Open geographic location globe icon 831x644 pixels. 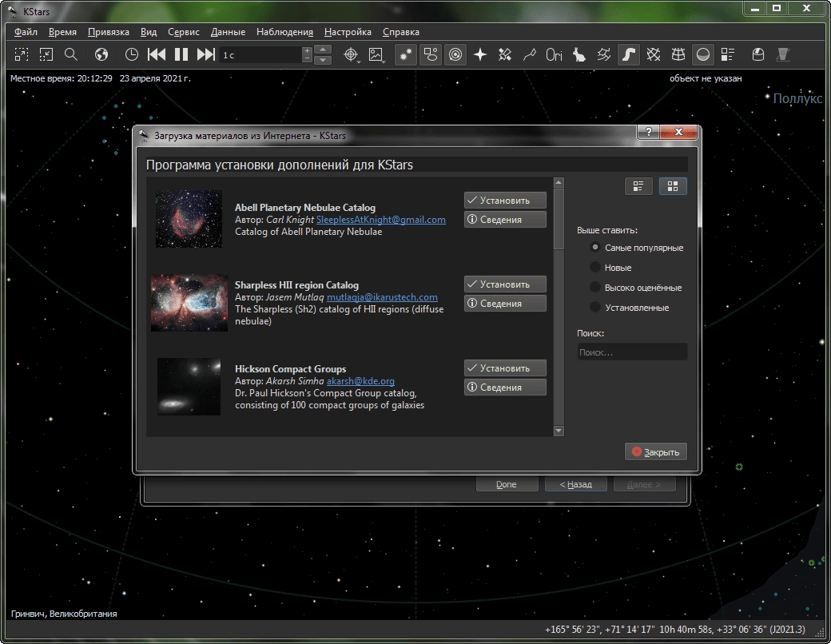pyautogui.click(x=101, y=54)
